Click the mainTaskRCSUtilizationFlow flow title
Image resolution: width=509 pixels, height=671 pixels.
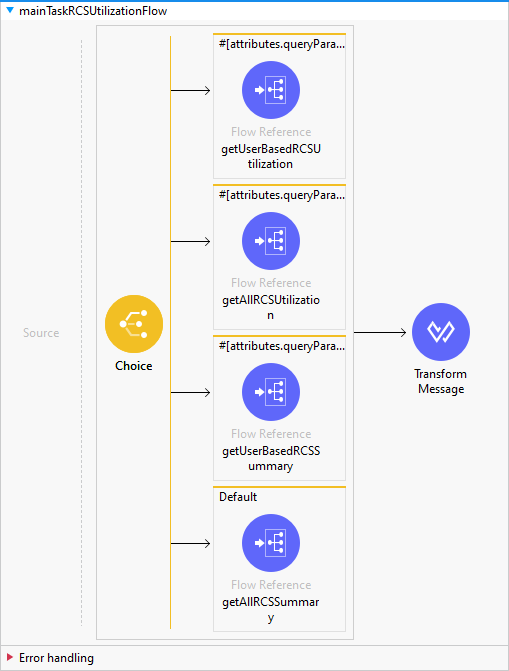click(x=93, y=11)
